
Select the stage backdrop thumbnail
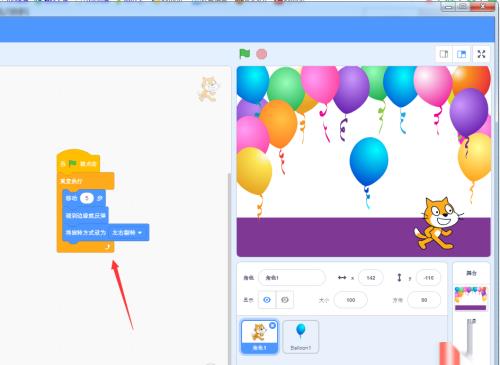click(470, 298)
